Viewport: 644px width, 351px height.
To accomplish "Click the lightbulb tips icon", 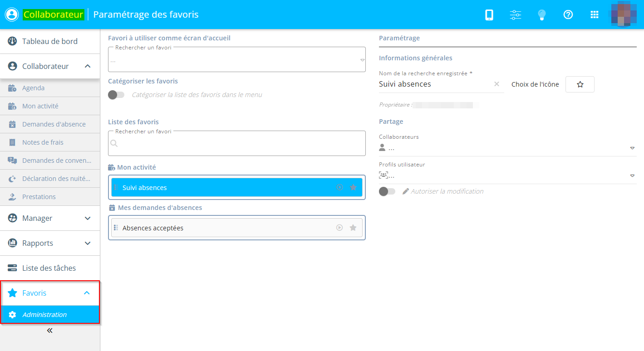I will (x=541, y=15).
